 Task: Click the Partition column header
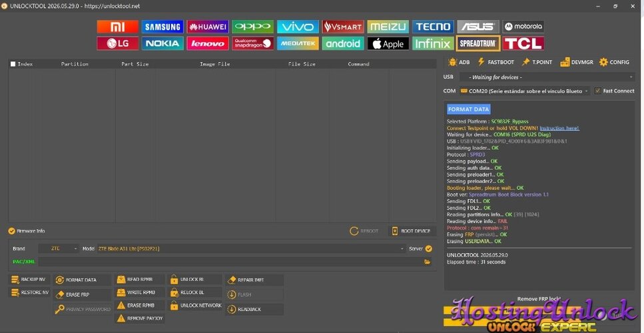tap(75, 64)
